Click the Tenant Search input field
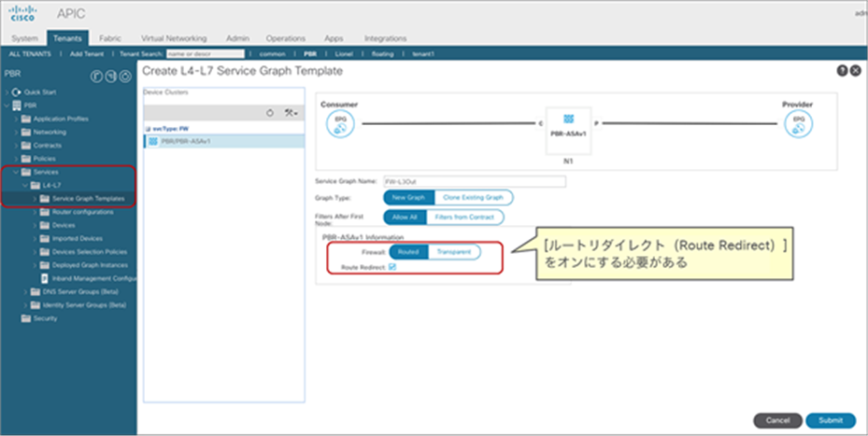This screenshot has width=868, height=436. click(x=206, y=53)
